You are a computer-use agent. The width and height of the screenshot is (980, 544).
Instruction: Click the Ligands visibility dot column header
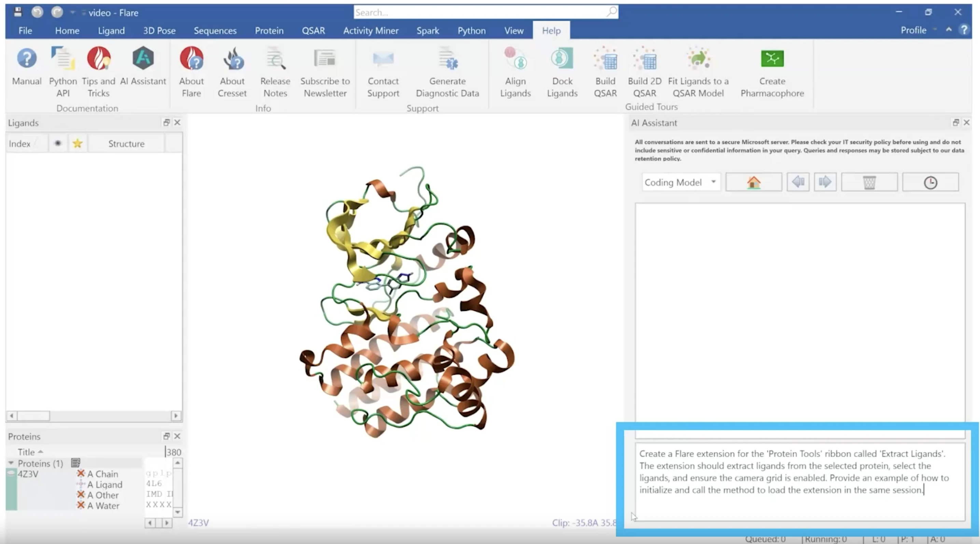[58, 143]
